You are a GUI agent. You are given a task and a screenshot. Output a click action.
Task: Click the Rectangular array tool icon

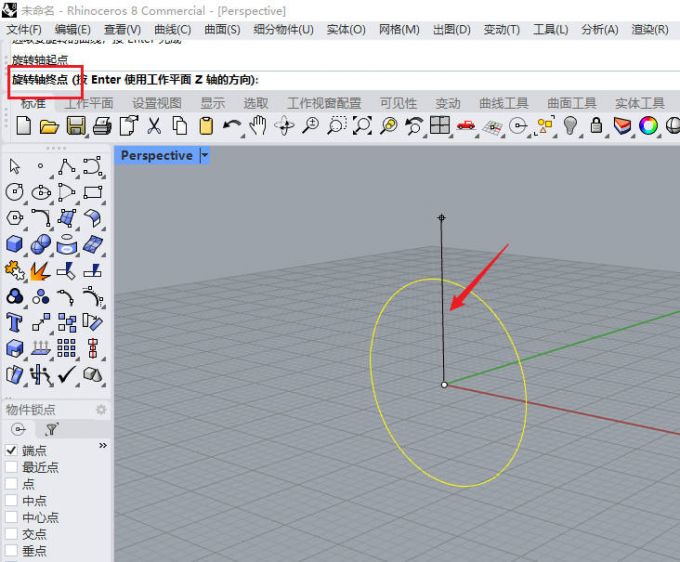(x=66, y=348)
